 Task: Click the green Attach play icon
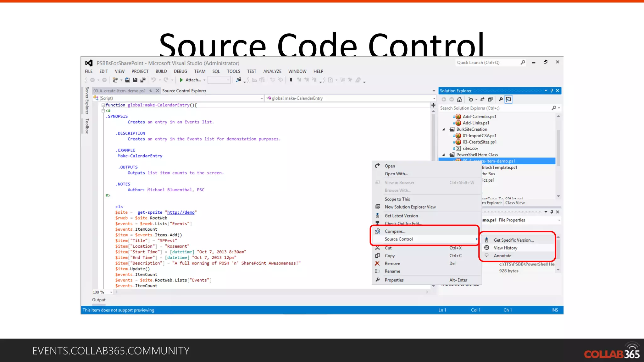tap(181, 80)
